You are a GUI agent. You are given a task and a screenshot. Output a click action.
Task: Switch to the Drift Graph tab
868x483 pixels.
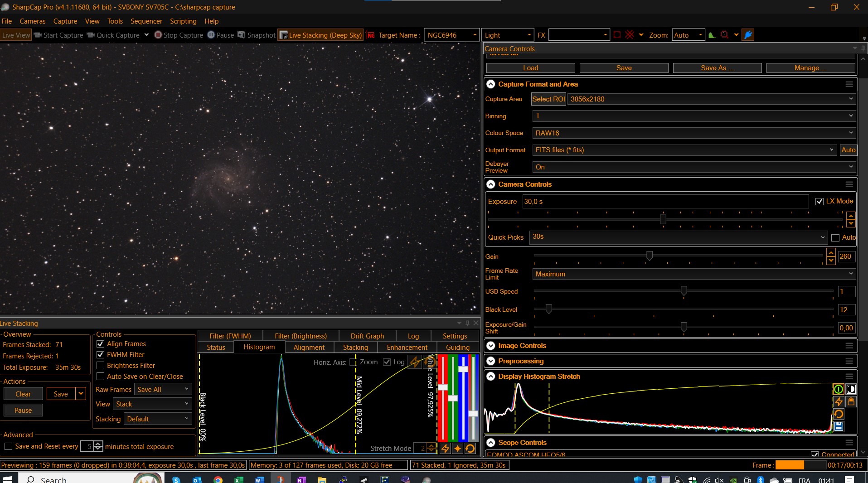[367, 336]
